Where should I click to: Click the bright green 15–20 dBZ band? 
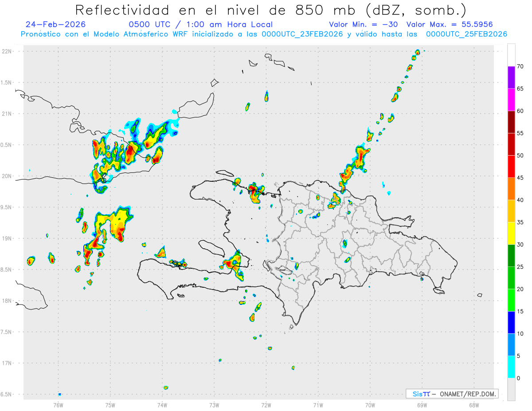click(511, 300)
